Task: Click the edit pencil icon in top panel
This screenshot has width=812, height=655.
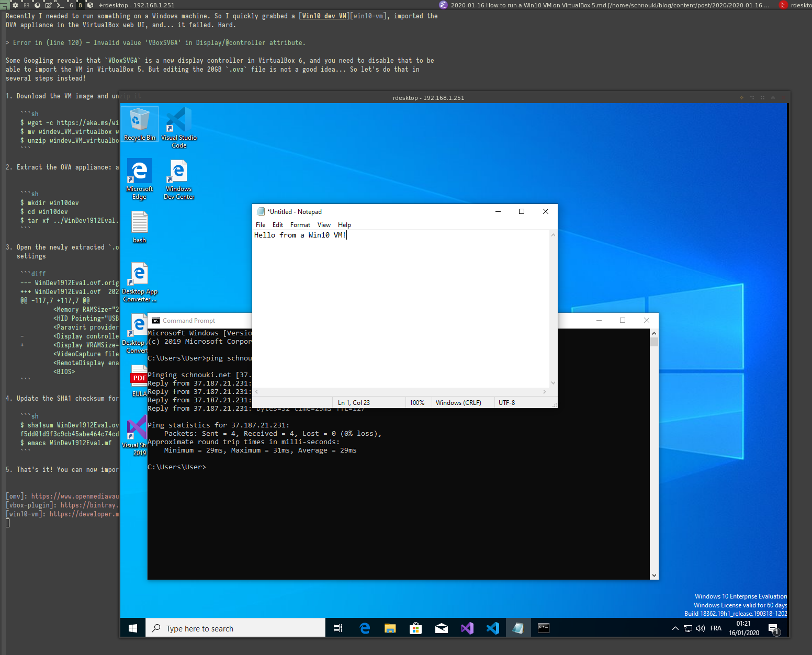Action: [x=49, y=5]
